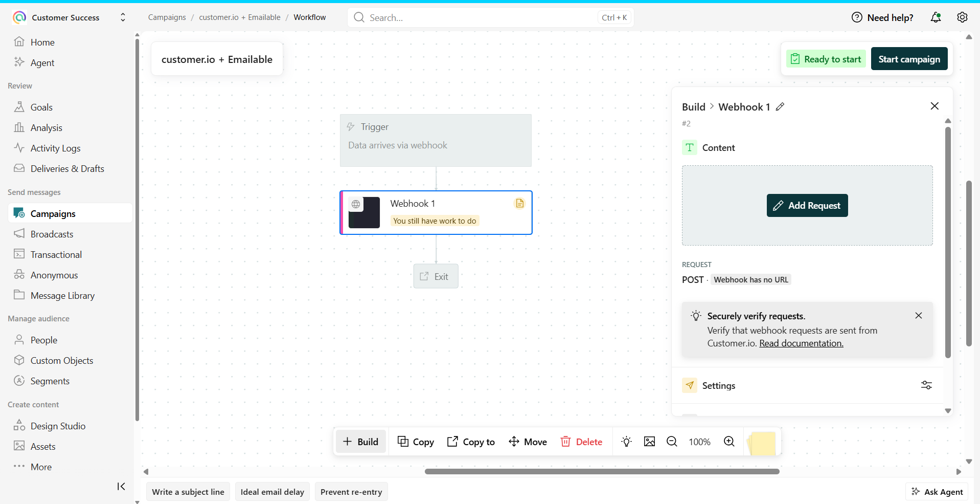Viewport: 980px width, 504px height.
Task: Open the workspace switcher chevrons
Action: tap(123, 17)
